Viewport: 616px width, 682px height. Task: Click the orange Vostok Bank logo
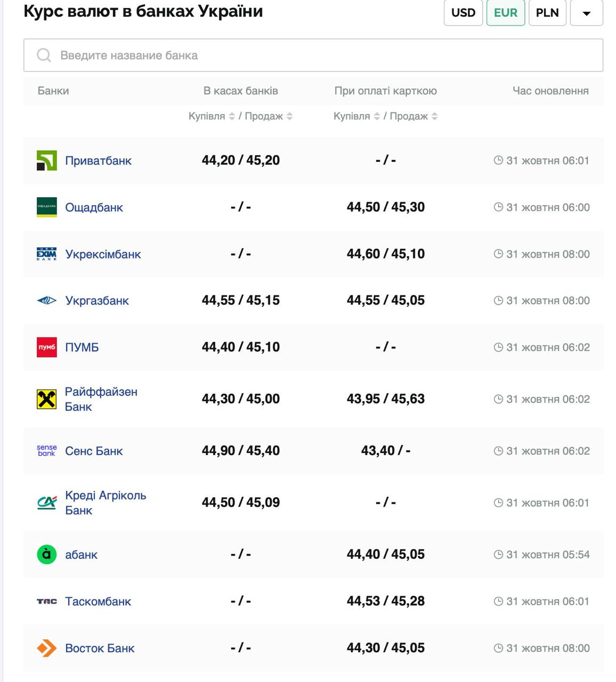(x=46, y=648)
